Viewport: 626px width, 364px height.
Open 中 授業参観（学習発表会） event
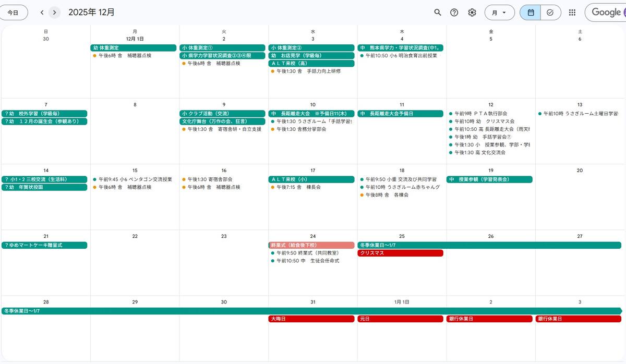pos(489,179)
